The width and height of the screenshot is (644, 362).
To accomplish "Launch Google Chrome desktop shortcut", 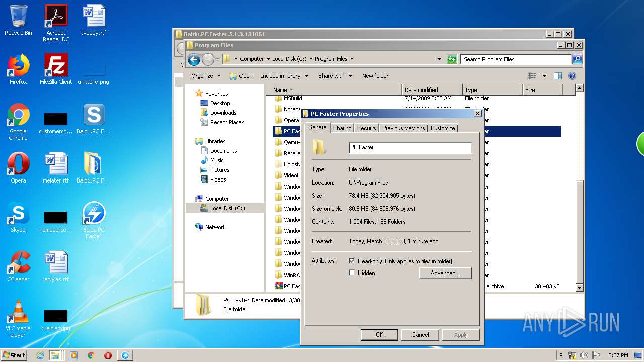I will (x=18, y=122).
